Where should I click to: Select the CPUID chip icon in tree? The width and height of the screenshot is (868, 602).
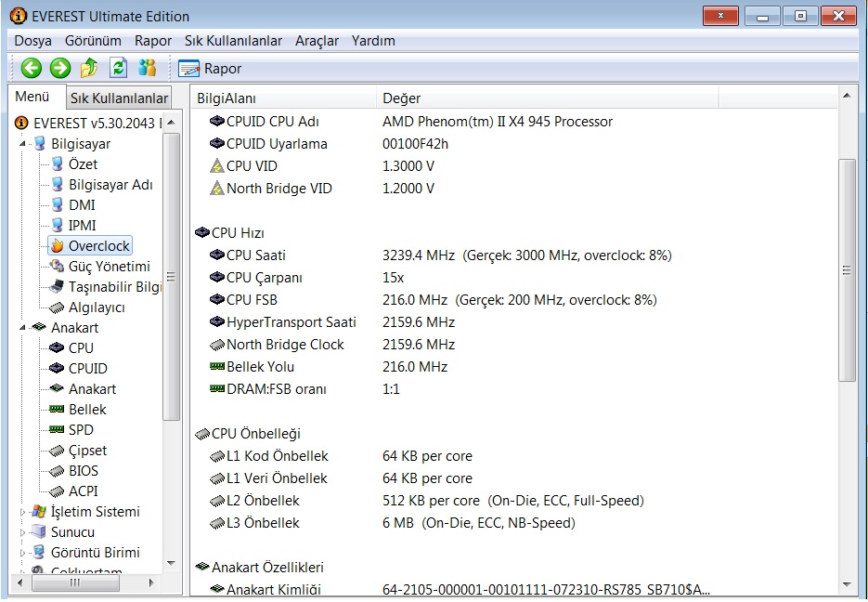click(58, 369)
